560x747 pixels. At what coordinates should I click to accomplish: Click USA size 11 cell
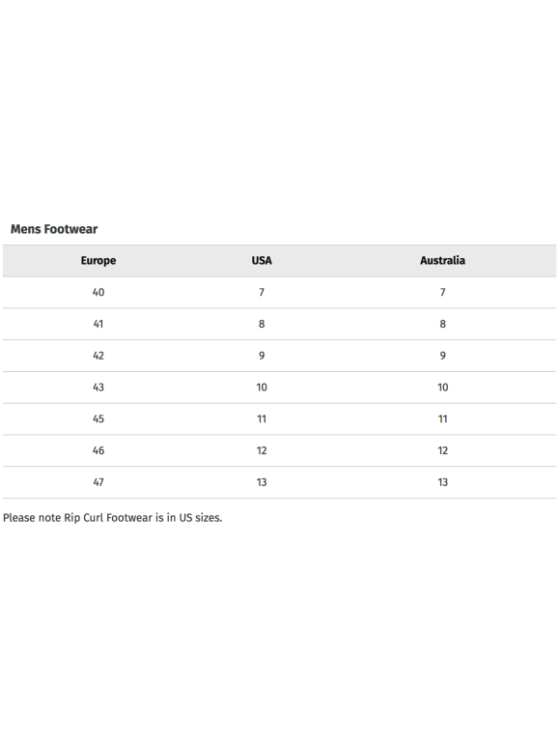262,418
